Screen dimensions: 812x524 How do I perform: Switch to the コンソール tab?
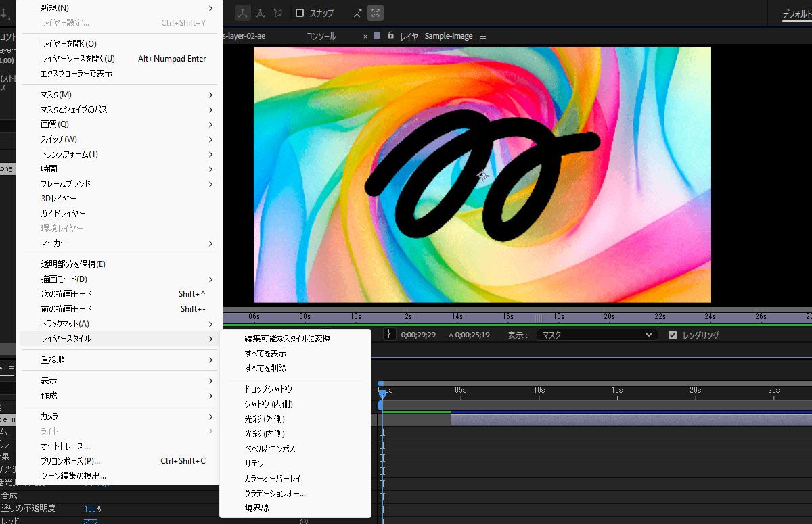click(x=321, y=37)
